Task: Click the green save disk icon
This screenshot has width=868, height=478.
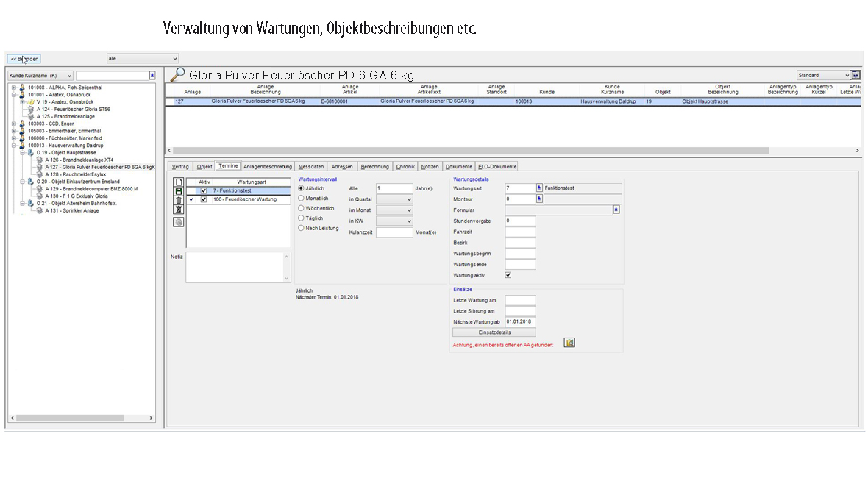Action: pyautogui.click(x=179, y=191)
